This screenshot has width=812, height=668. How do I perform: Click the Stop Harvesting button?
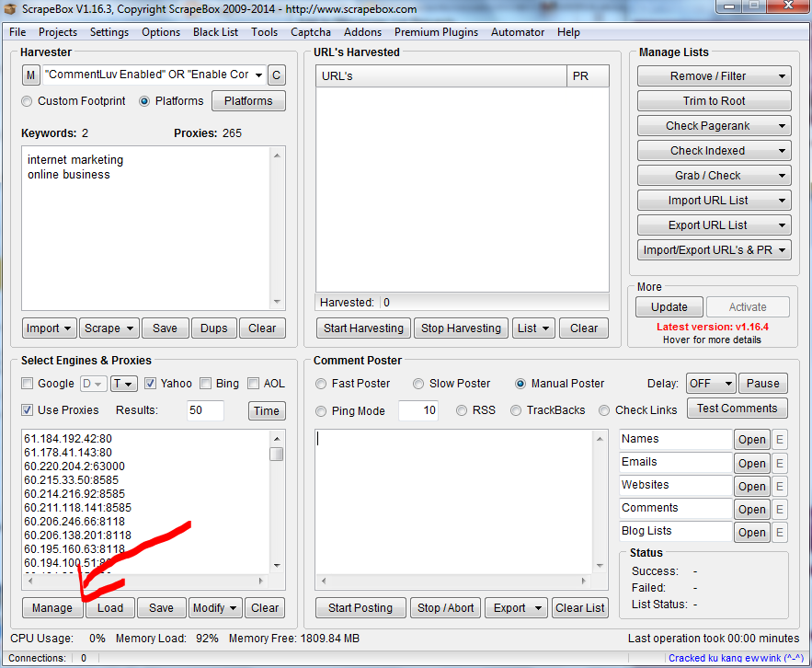[x=461, y=328]
